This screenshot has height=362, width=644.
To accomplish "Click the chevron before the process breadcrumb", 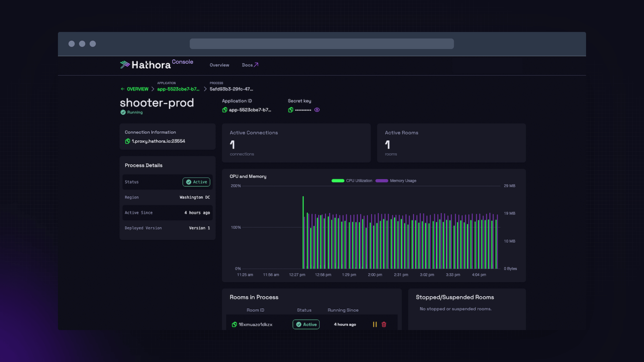I will 205,89.
